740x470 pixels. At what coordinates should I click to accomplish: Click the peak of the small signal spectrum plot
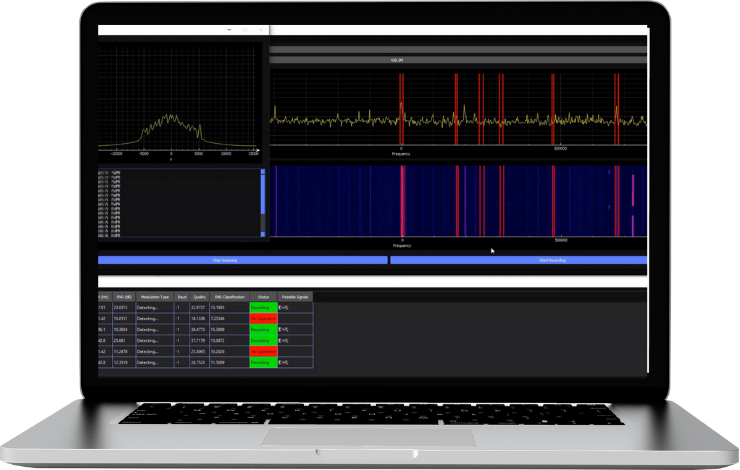(x=172, y=116)
